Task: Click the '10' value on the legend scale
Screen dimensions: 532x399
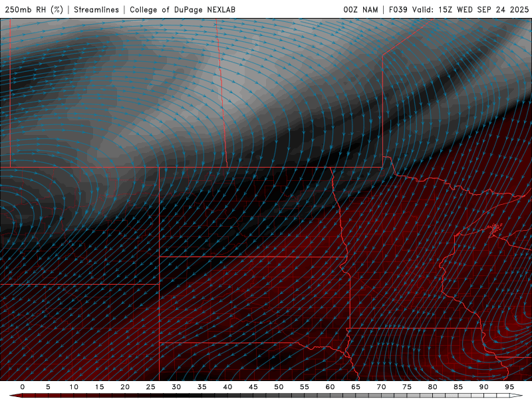Action: click(74, 387)
